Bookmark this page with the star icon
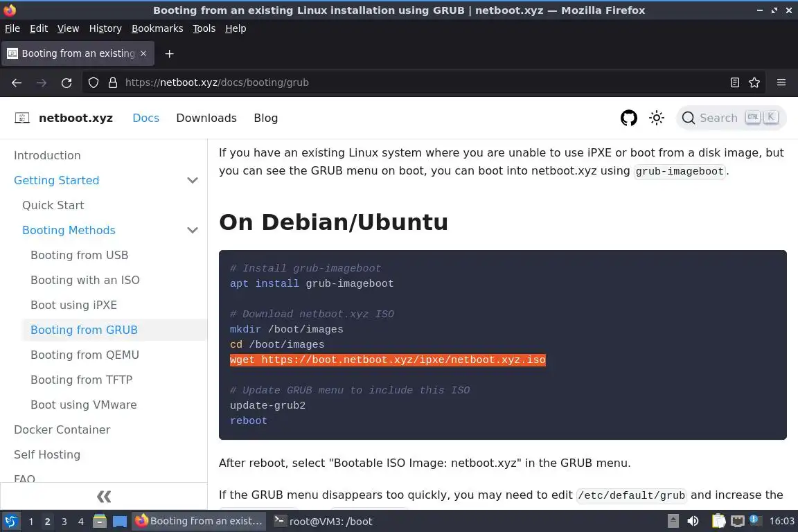 coord(754,82)
